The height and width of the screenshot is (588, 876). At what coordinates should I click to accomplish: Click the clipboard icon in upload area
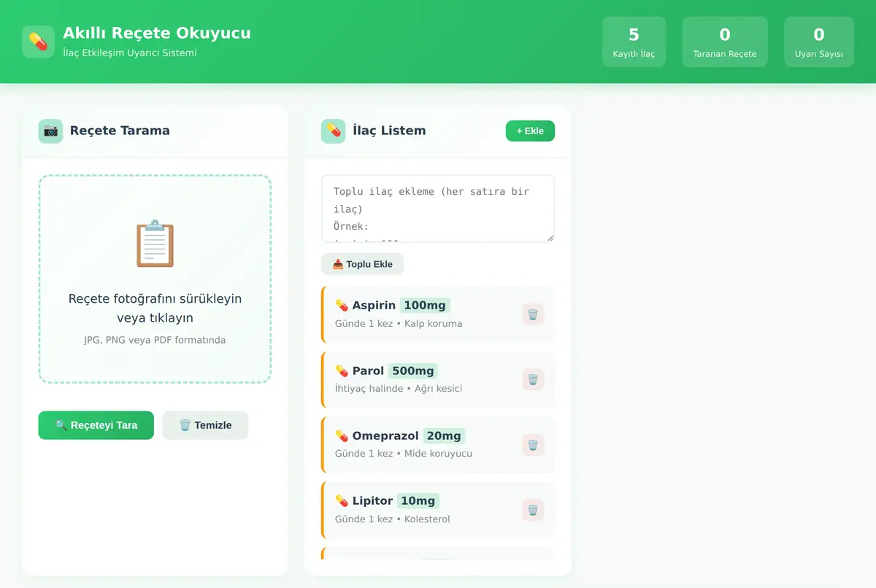pos(155,244)
